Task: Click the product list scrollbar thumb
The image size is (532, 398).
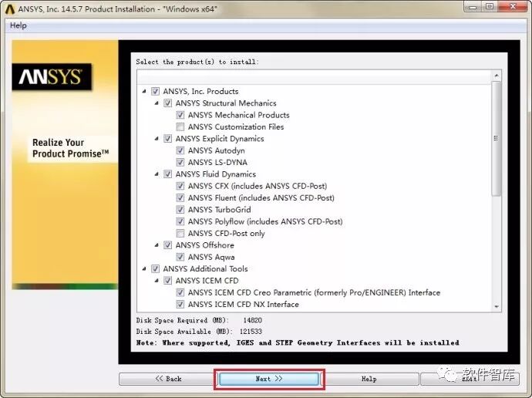Action: (497, 138)
